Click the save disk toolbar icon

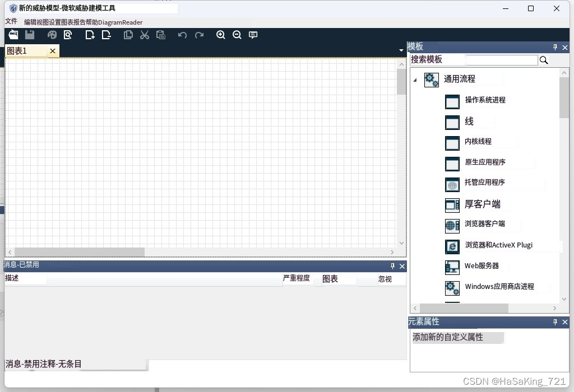pos(30,35)
